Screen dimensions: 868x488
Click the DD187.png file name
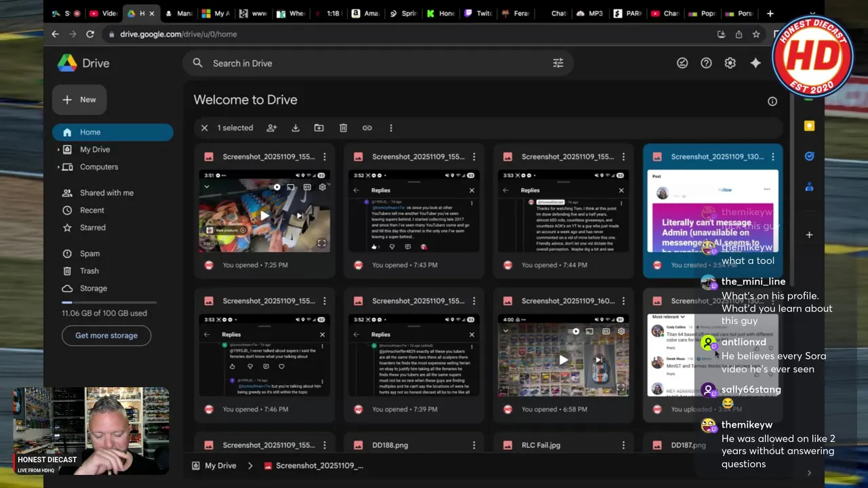(689, 445)
